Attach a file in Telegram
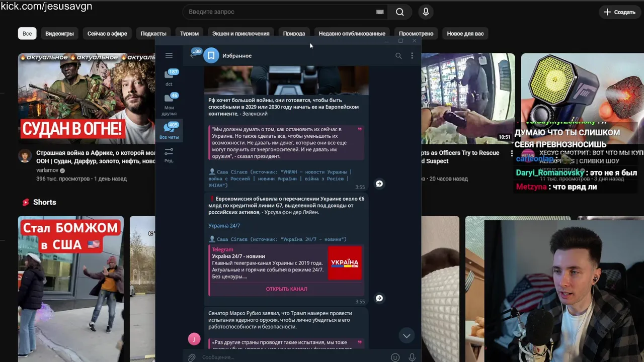Screen dimensions: 644x362 click(192, 357)
